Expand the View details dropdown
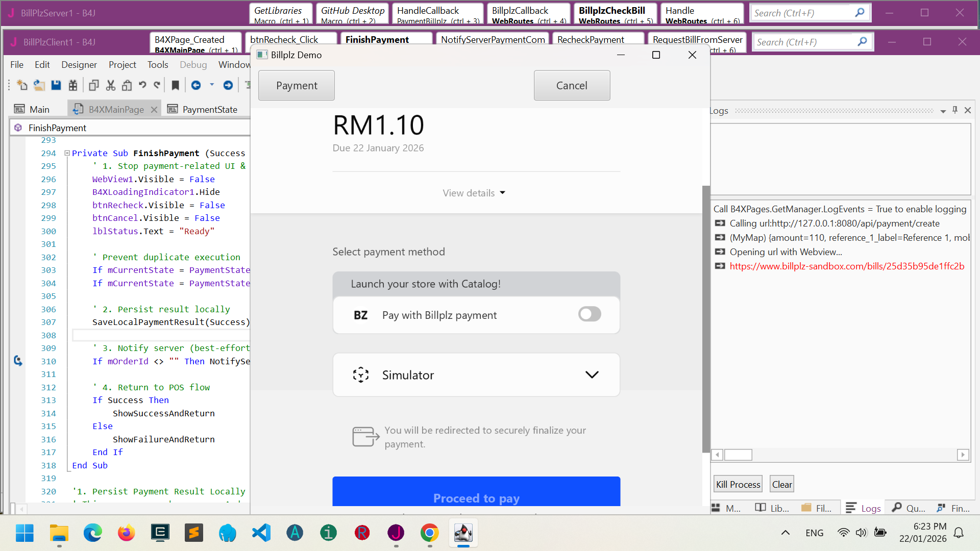 (474, 193)
